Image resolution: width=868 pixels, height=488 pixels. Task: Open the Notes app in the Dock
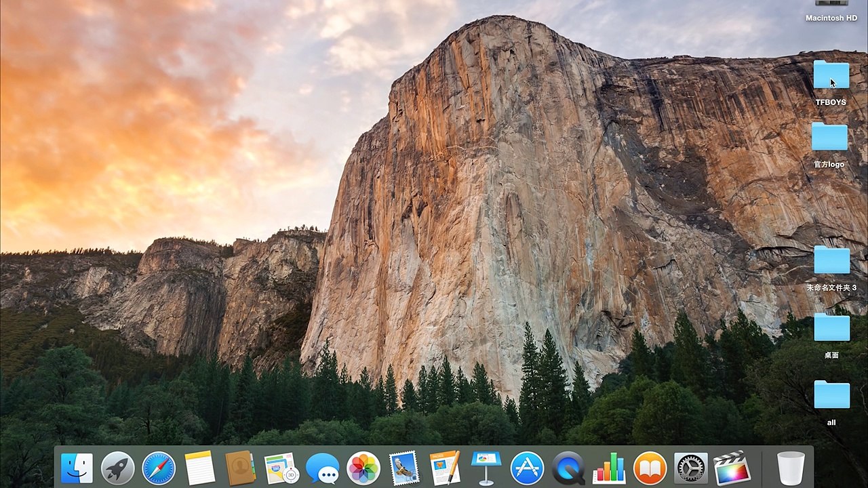point(199,468)
